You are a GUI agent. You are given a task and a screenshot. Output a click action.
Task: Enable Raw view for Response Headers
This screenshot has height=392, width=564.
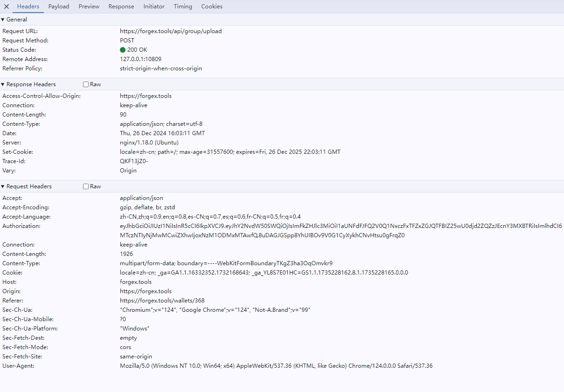(86, 84)
